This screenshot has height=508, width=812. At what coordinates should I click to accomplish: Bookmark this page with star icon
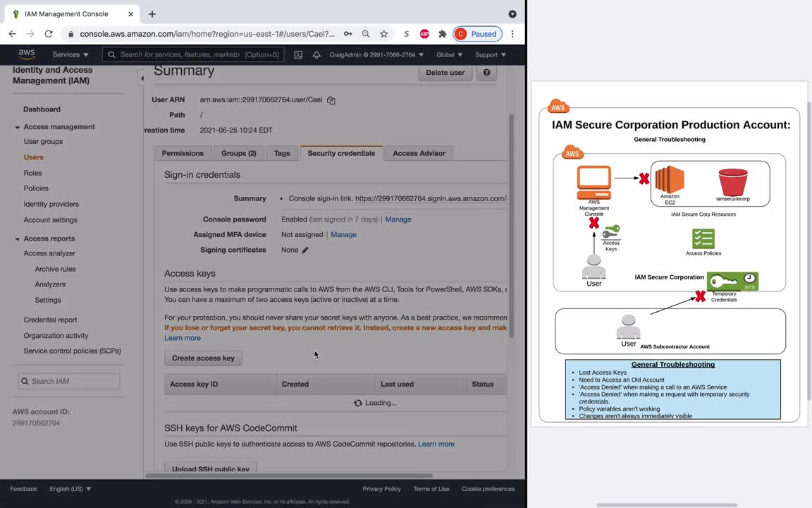point(383,34)
